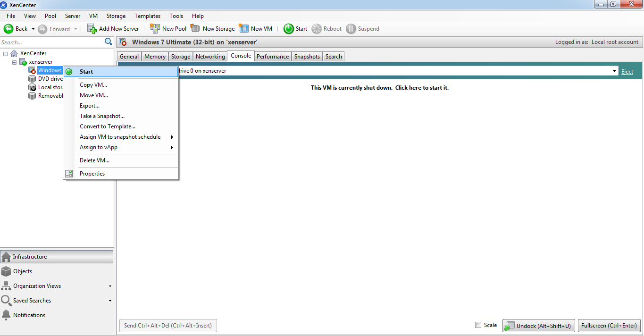Image resolution: width=644 pixels, height=336 pixels.
Task: Open the Forward history dropdown arrow
Action: point(76,29)
